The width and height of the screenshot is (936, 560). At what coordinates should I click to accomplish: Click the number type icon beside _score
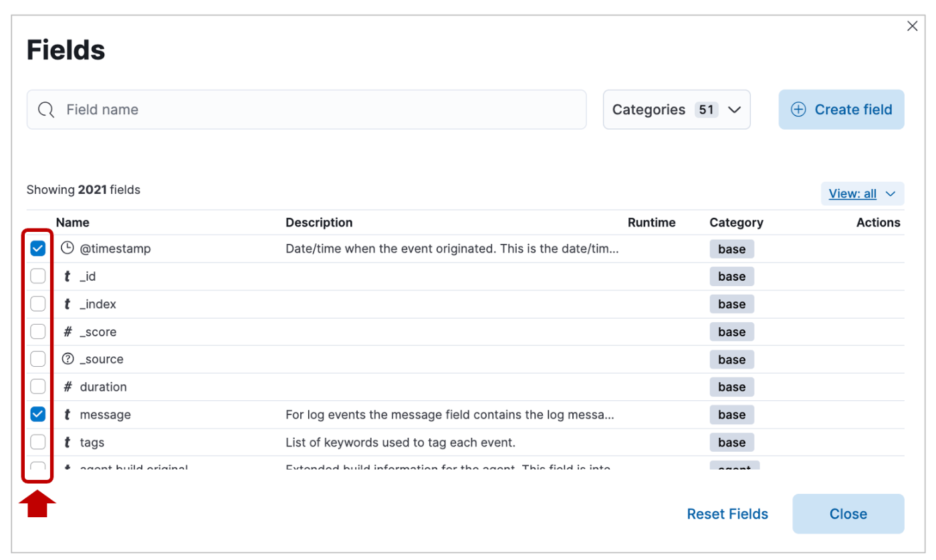pos(67,332)
